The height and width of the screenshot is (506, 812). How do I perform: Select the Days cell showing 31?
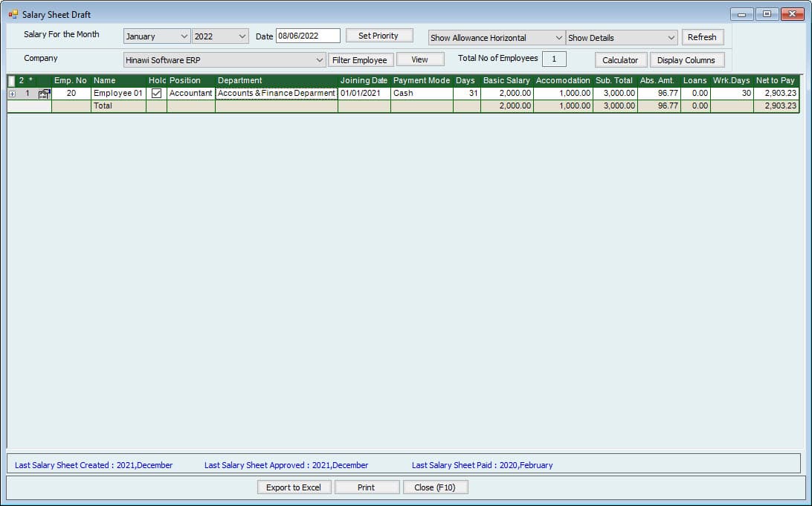pyautogui.click(x=466, y=94)
